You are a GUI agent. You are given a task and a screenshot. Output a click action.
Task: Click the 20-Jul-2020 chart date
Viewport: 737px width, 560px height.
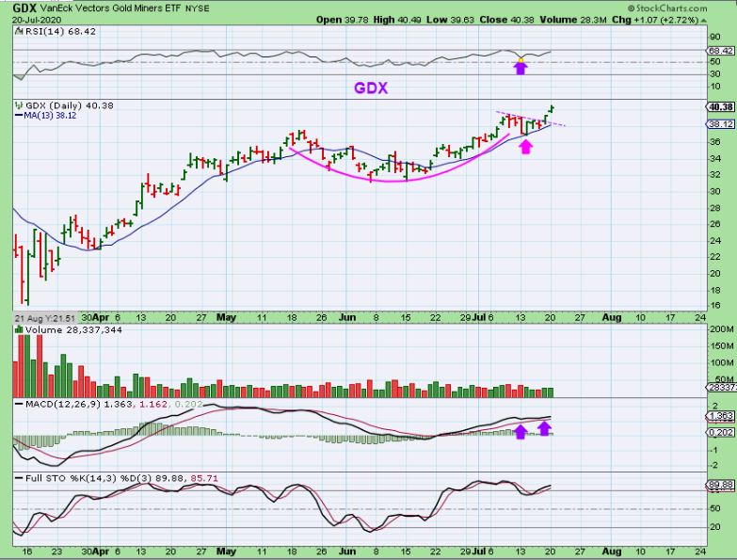point(37,20)
